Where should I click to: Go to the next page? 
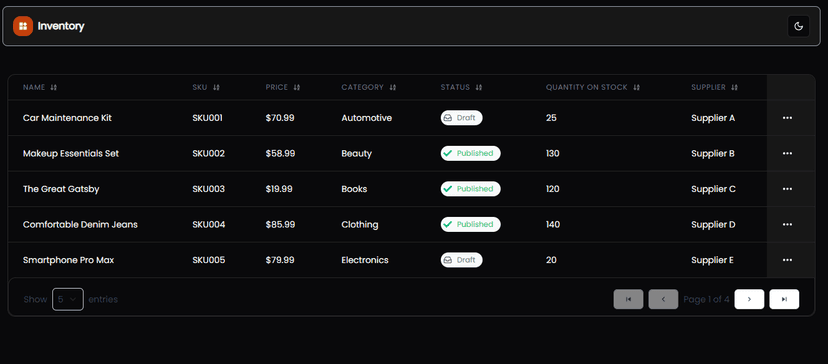pos(749,299)
